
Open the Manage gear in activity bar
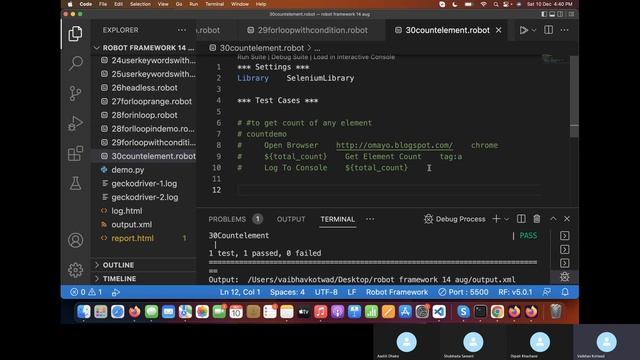tap(75, 270)
